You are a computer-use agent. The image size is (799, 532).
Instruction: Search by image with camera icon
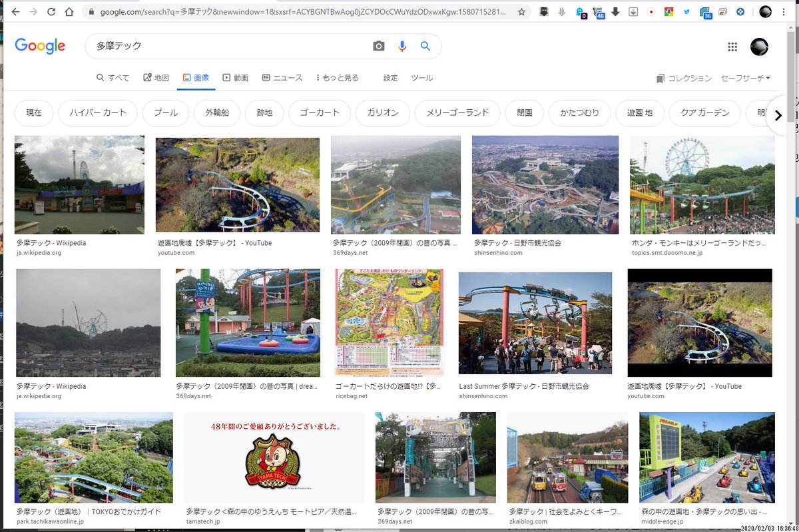pos(379,46)
